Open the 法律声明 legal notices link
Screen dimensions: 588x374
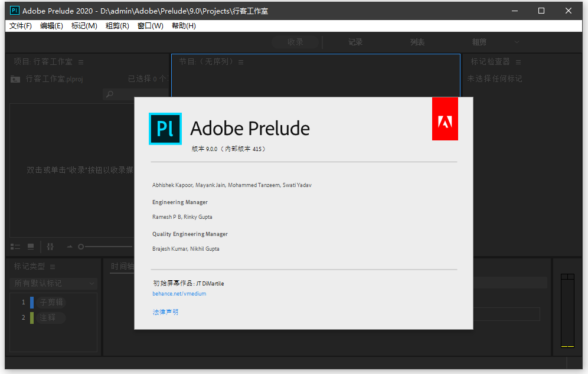tap(165, 312)
